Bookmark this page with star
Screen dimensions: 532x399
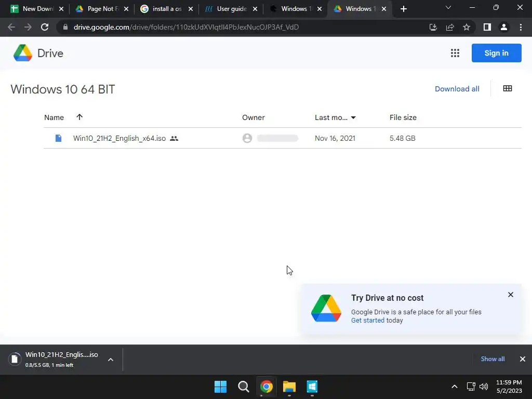[467, 27]
